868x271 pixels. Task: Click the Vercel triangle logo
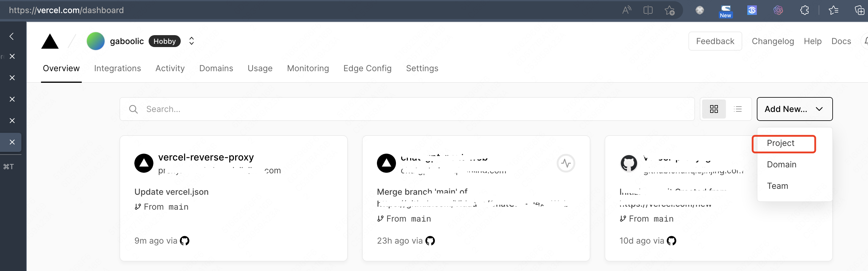coord(50,41)
